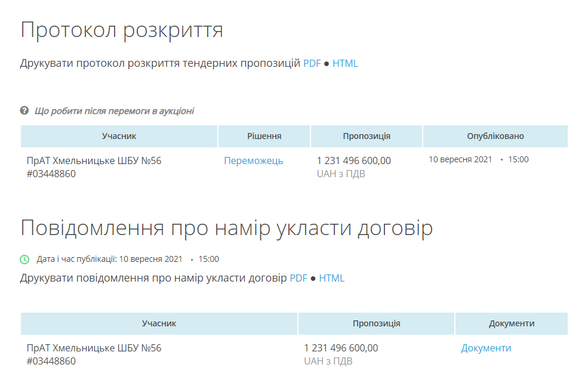Open the contract intent notice HTML link
588x386 pixels.
point(332,278)
